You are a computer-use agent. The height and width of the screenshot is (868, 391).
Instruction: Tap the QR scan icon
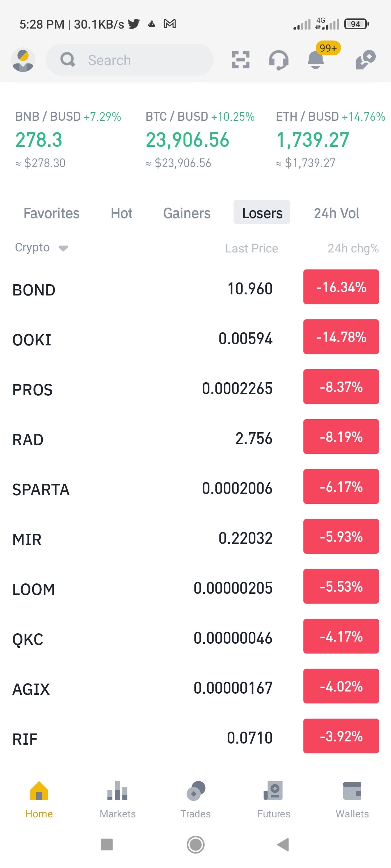coord(241,60)
